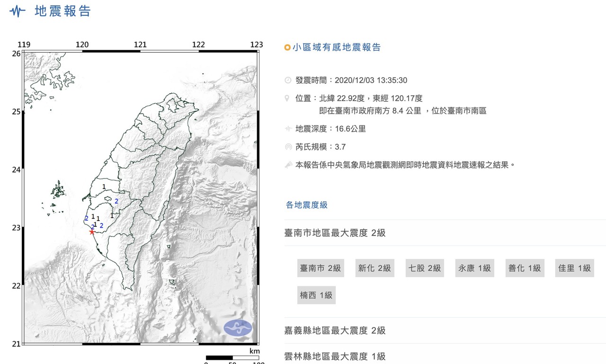Click the red epicenter star on the map
The image size is (606, 364).
click(x=92, y=231)
